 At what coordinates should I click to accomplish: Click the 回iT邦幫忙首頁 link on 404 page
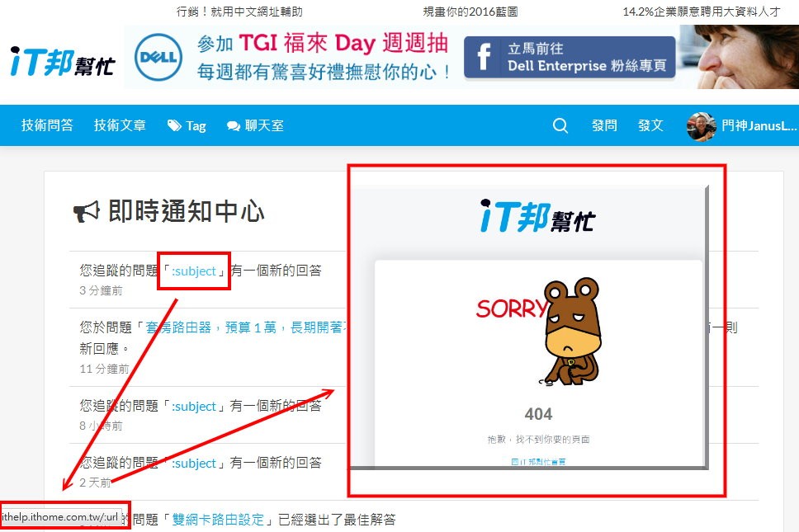[538, 462]
